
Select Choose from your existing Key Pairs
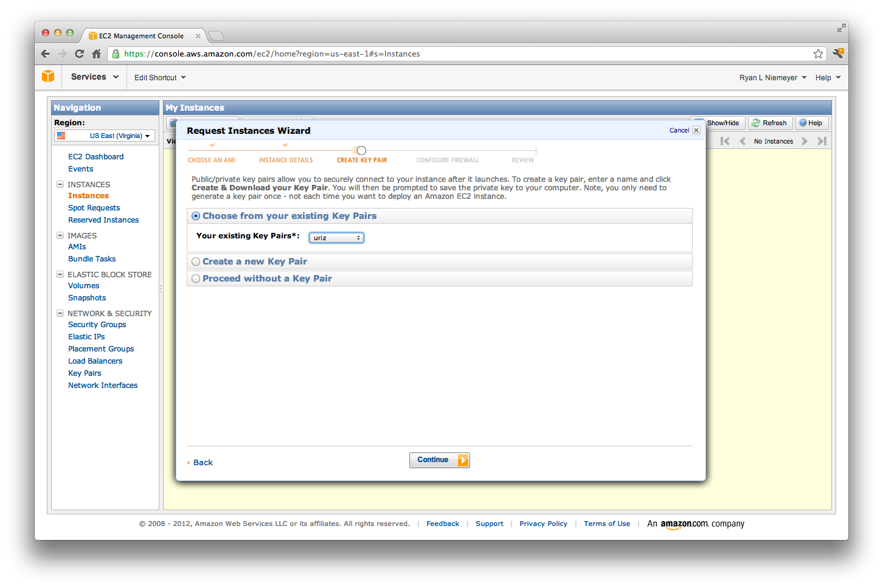coord(196,215)
